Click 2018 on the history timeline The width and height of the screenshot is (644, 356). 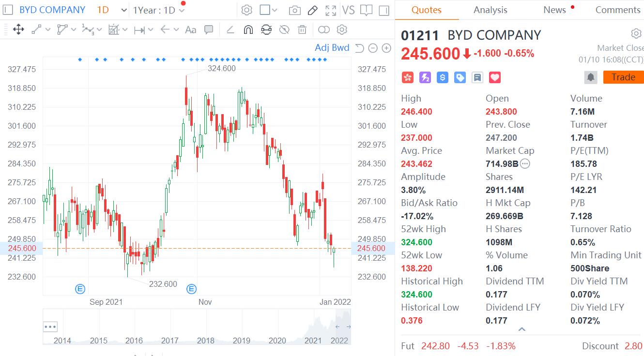[206, 341]
